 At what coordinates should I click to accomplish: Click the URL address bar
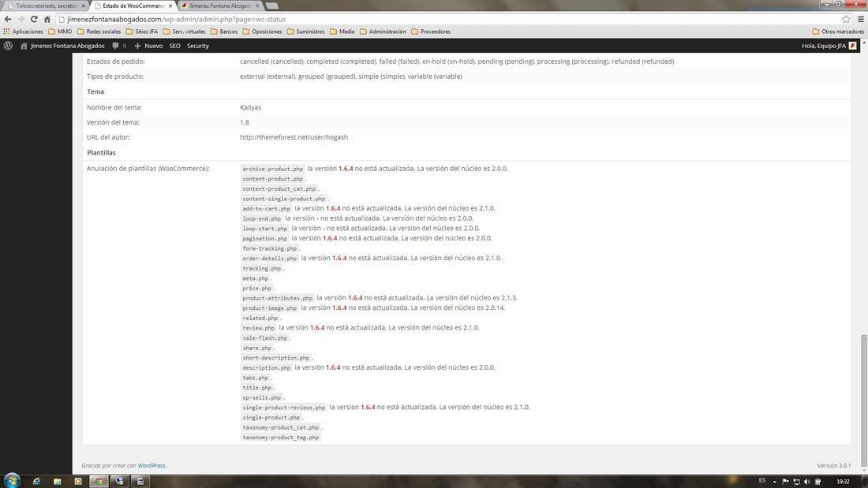click(448, 19)
